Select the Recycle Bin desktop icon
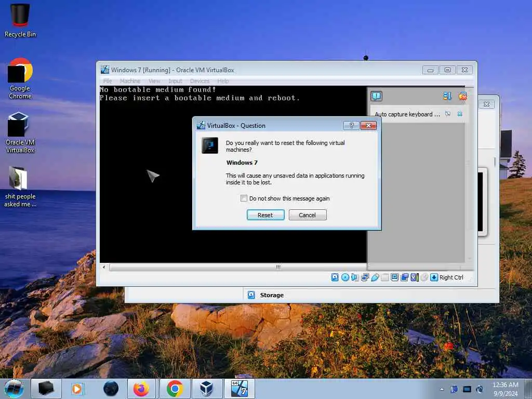 tap(20, 20)
